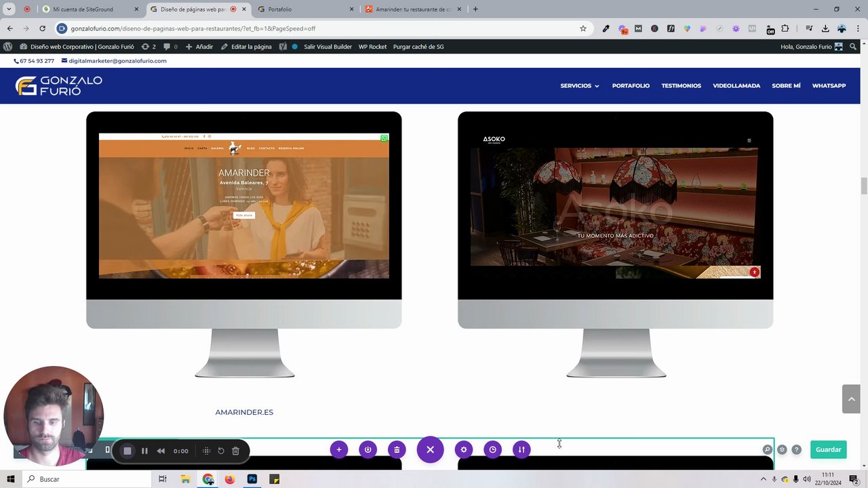The height and width of the screenshot is (488, 868).
Task: Pause the screen recording
Action: 144,451
